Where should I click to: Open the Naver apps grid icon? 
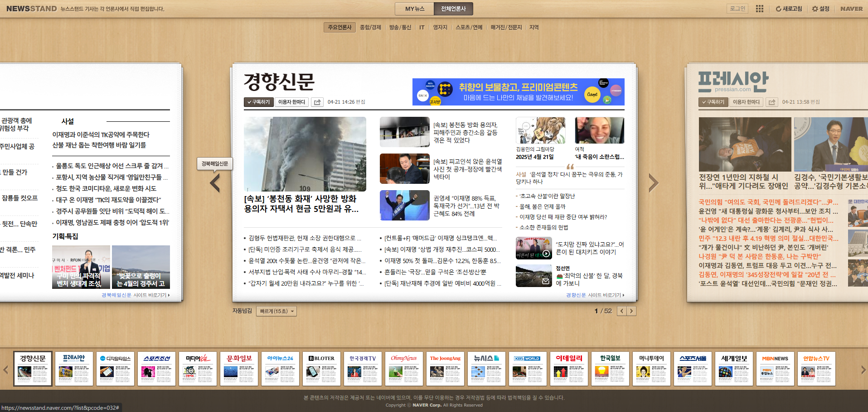tap(760, 9)
